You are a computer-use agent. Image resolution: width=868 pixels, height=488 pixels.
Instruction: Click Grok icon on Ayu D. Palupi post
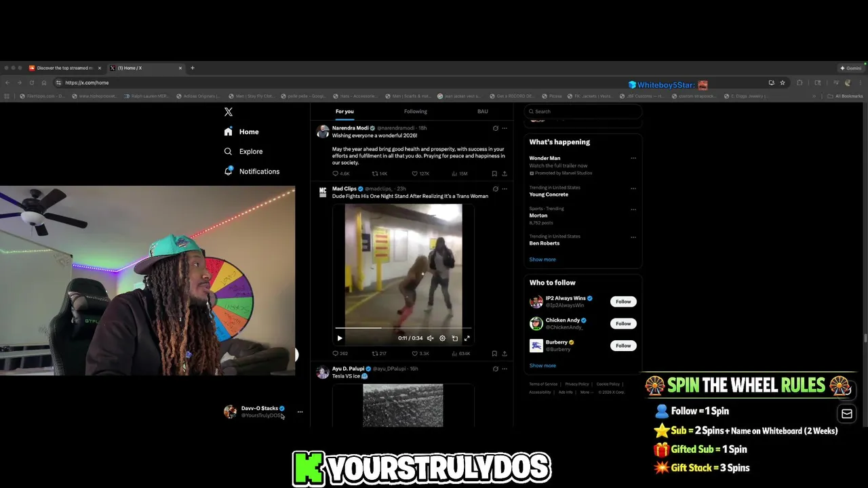tap(495, 369)
